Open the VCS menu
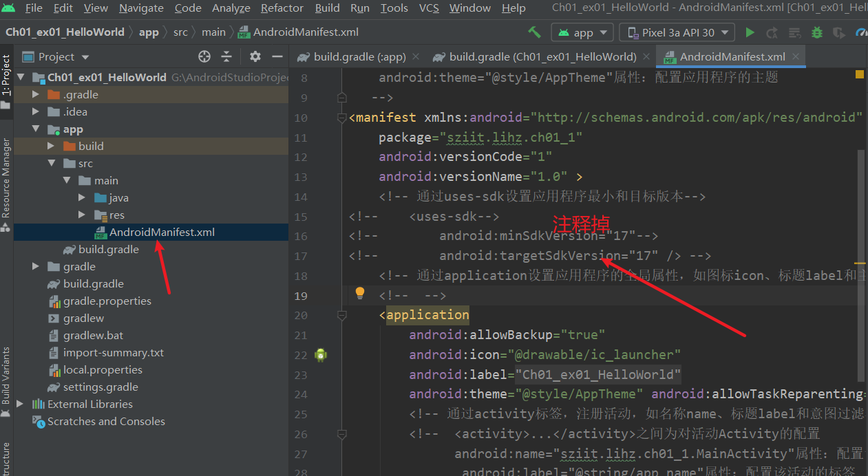868x476 pixels. (429, 8)
